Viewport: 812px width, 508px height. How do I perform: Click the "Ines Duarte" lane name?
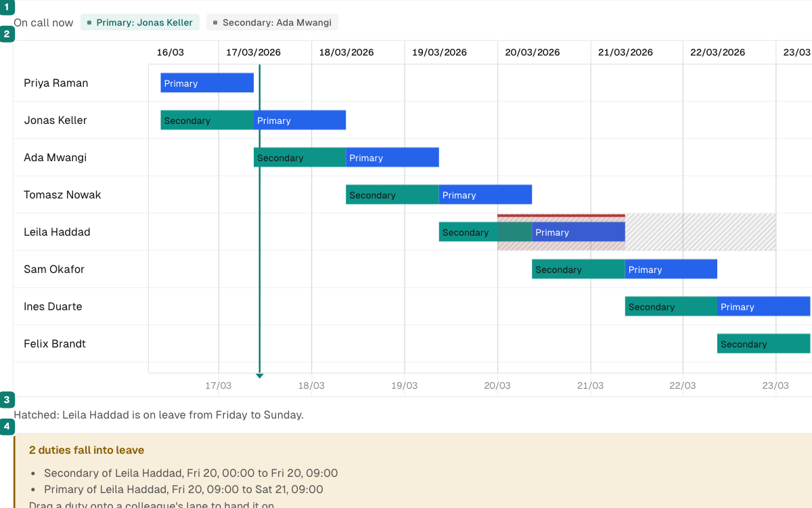pos(53,306)
